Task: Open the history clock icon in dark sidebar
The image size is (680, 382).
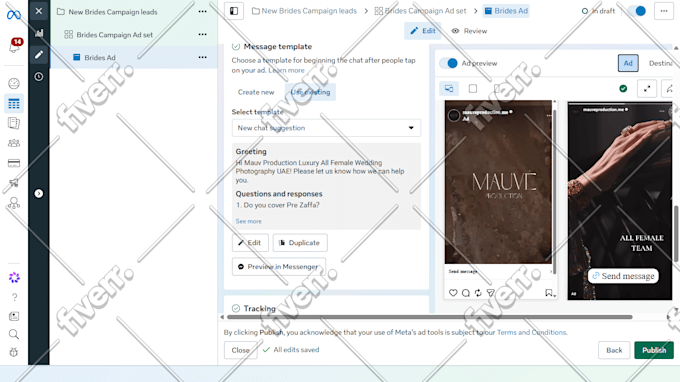Action: pos(39,76)
